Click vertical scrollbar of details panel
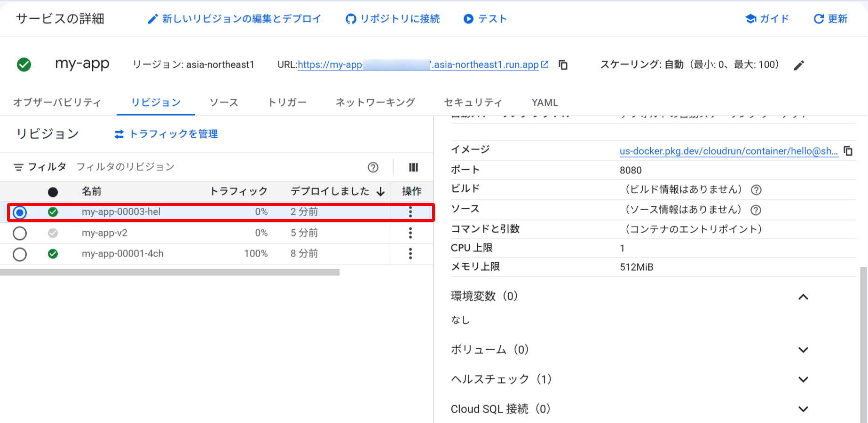 tap(863, 345)
